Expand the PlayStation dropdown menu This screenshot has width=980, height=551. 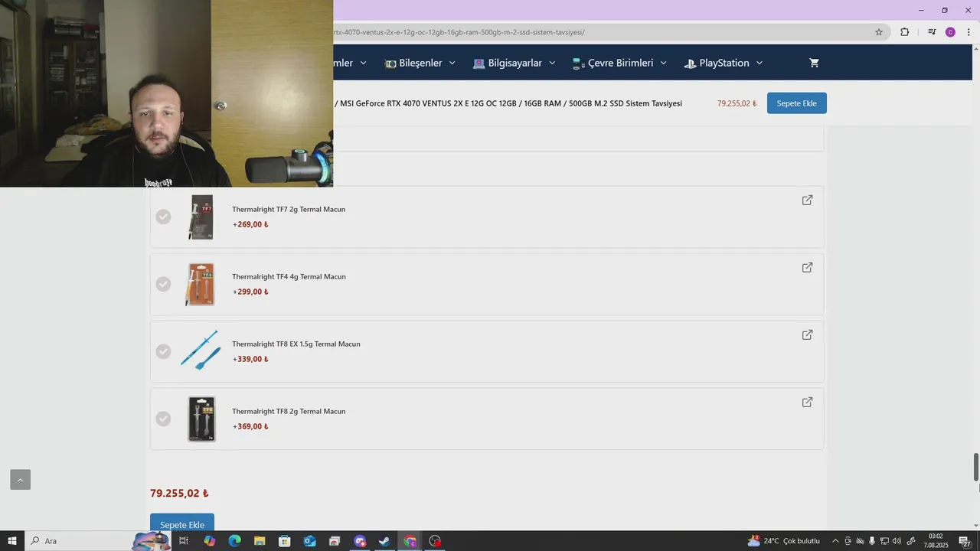point(724,63)
